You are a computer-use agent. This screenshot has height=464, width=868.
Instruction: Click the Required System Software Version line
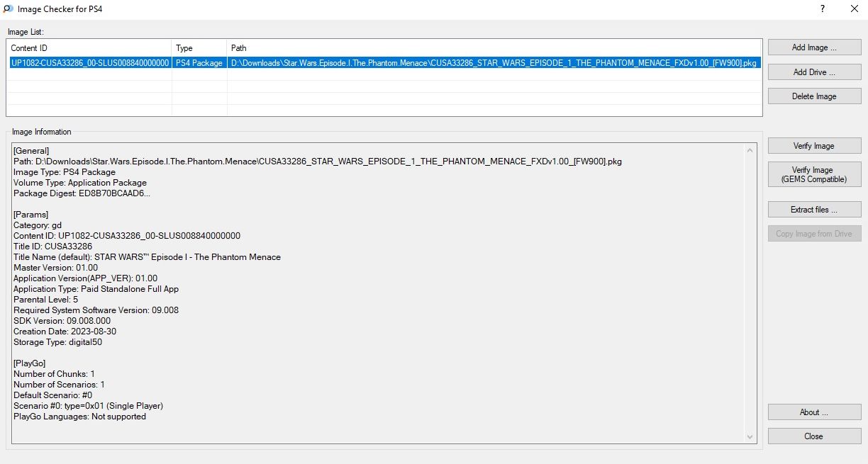coord(96,310)
